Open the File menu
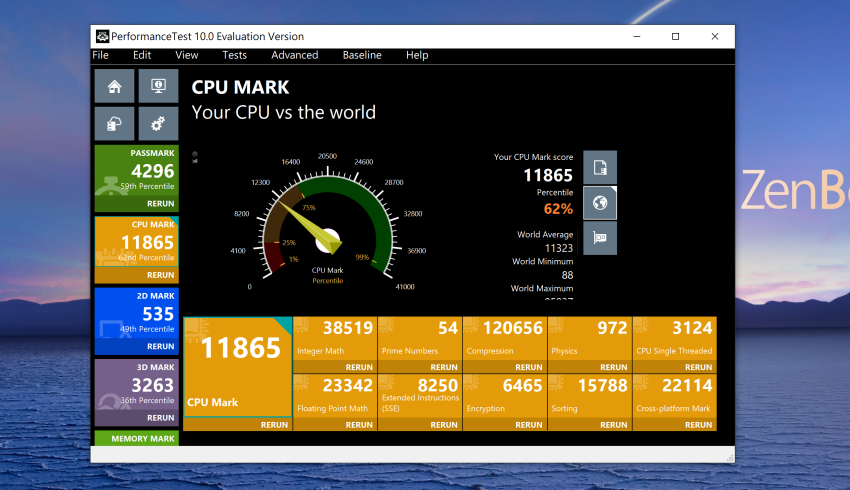Image resolution: width=850 pixels, height=490 pixels. coord(100,55)
